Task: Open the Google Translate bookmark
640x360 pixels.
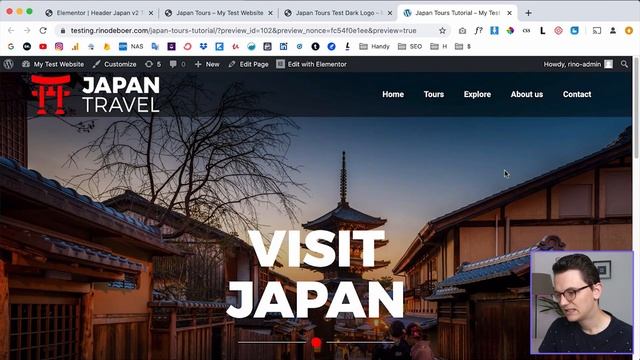Action: click(155, 47)
